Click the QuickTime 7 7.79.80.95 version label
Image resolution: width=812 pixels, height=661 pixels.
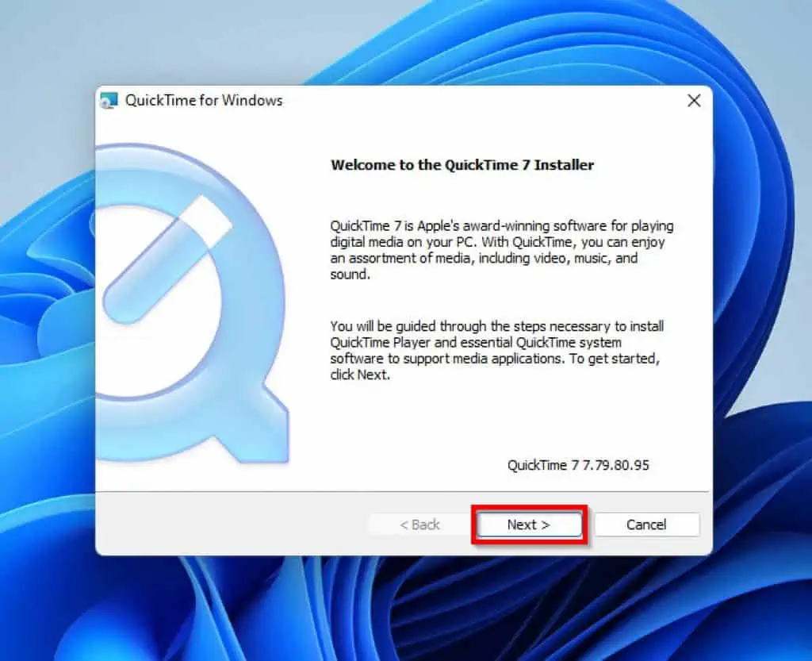click(x=578, y=465)
